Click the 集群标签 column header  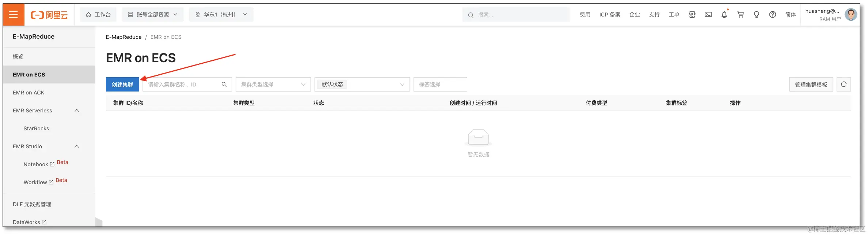pos(677,103)
